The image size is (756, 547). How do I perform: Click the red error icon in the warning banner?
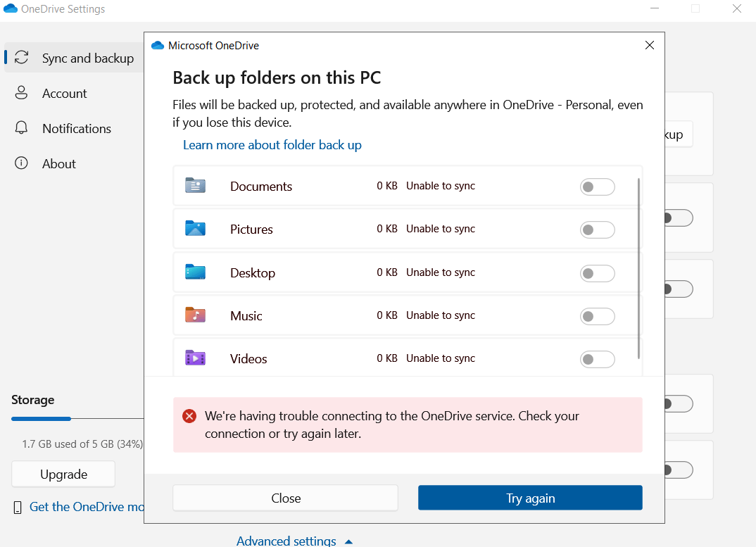(x=189, y=416)
